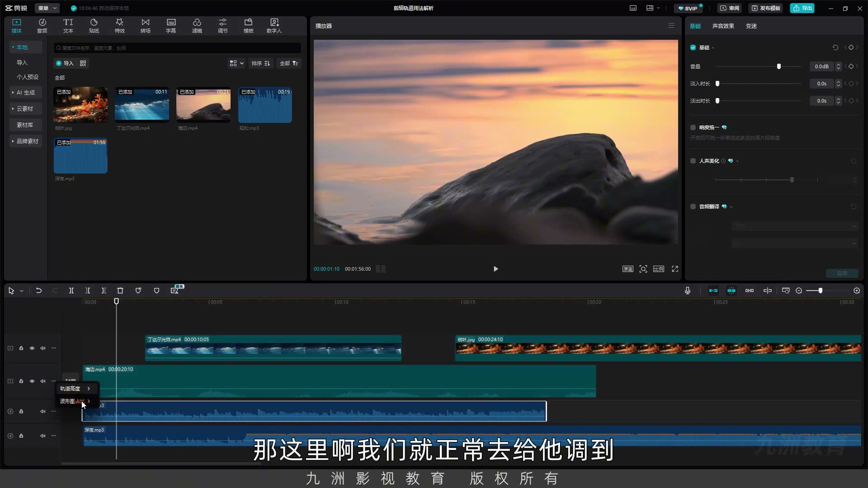Select the 丁达尔光效.mp4 media thumbnail
Image resolution: width=868 pixels, height=488 pixels.
pyautogui.click(x=142, y=105)
